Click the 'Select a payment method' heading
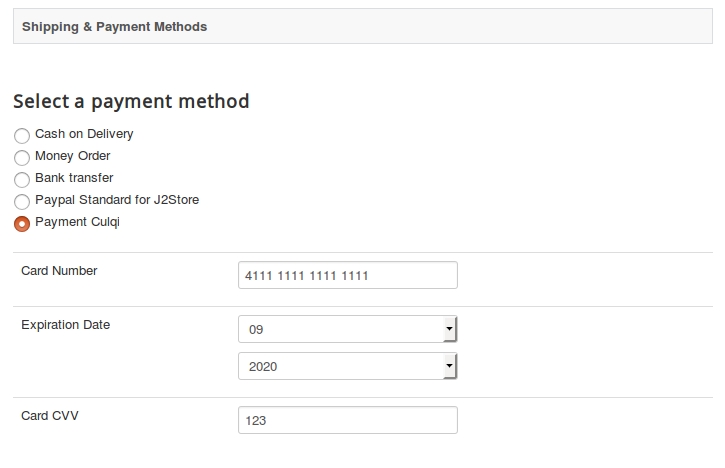The height and width of the screenshot is (468, 725). [x=131, y=101]
